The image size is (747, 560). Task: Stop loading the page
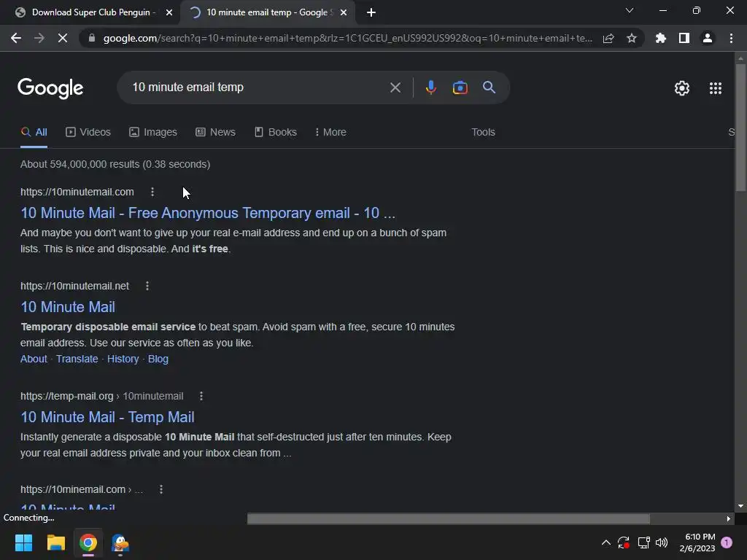click(63, 38)
